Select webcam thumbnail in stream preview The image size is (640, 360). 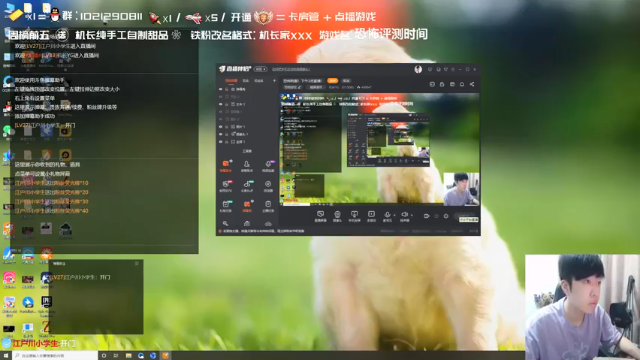coord(461,189)
